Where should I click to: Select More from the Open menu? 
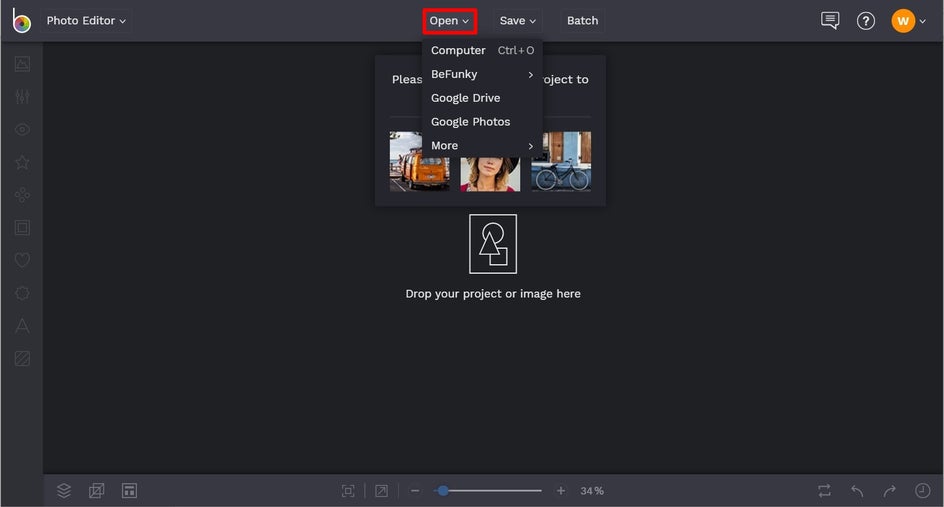[482, 146]
